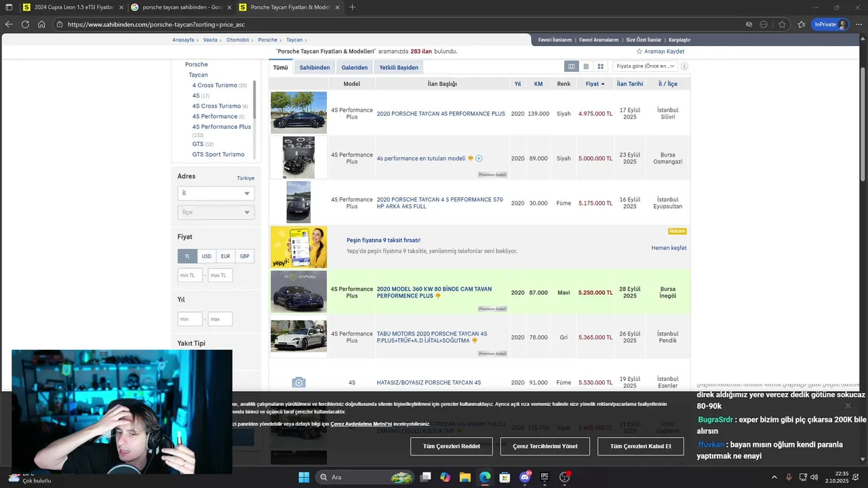
Task: Open Microsoft Store from the taskbar
Action: click(x=505, y=477)
